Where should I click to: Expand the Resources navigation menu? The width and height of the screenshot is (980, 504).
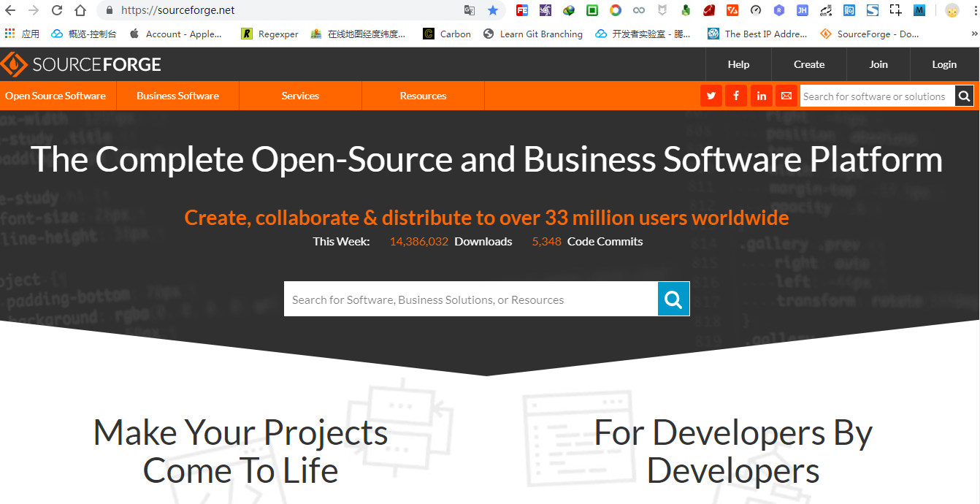pos(423,96)
